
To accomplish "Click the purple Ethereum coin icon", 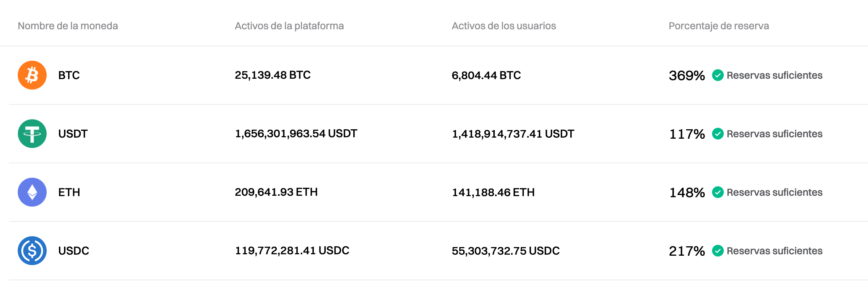I will pos(32,192).
